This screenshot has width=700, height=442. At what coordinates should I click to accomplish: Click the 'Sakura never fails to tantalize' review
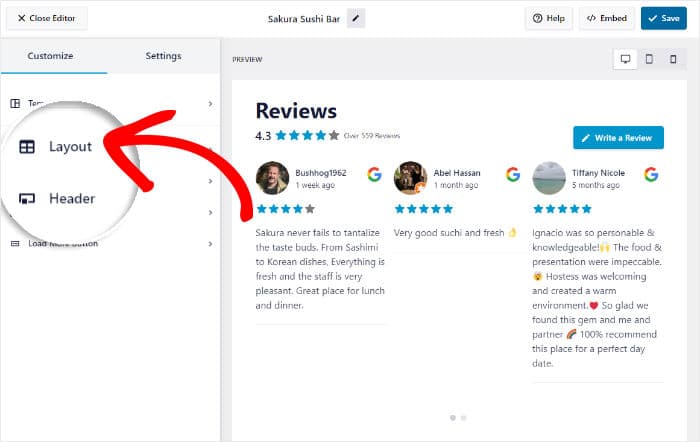pyautogui.click(x=320, y=269)
